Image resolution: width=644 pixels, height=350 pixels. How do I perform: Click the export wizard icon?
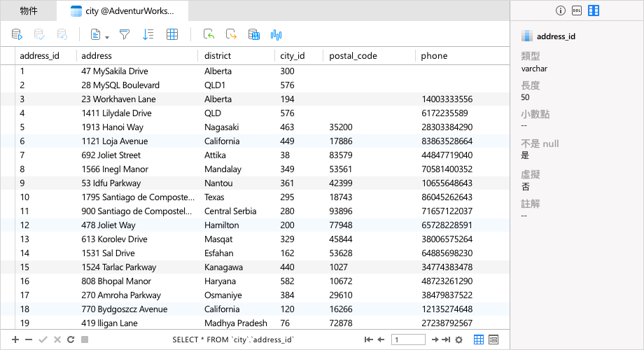coord(231,34)
